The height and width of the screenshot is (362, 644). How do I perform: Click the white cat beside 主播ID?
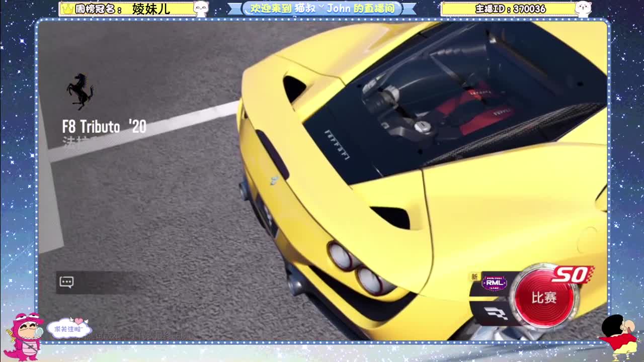click(x=583, y=9)
